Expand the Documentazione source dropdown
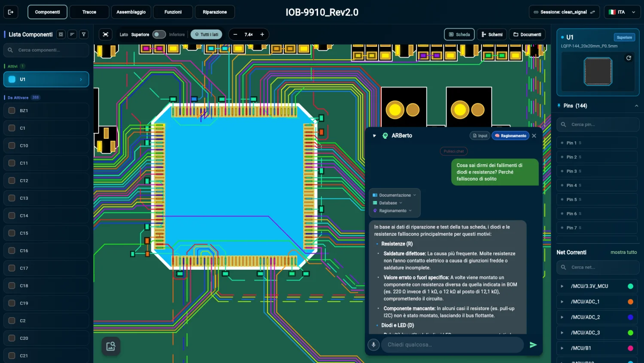This screenshot has width=644, height=363. tap(394, 195)
